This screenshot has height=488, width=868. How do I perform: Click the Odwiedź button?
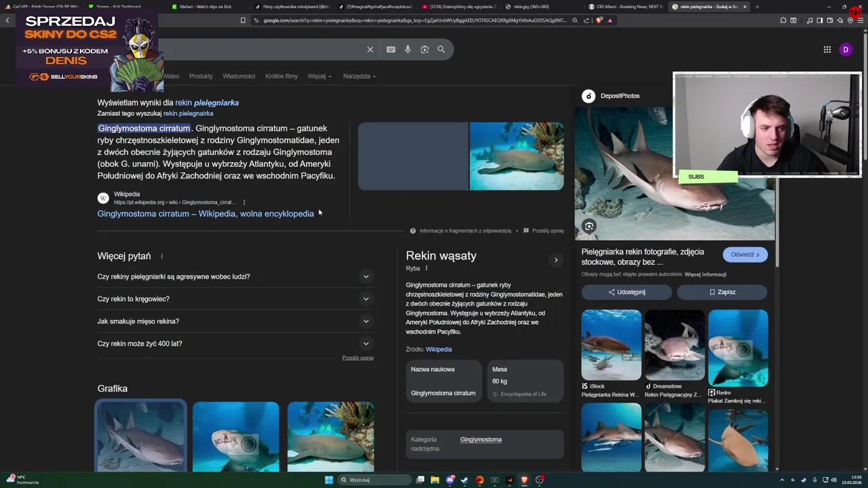pyautogui.click(x=745, y=254)
